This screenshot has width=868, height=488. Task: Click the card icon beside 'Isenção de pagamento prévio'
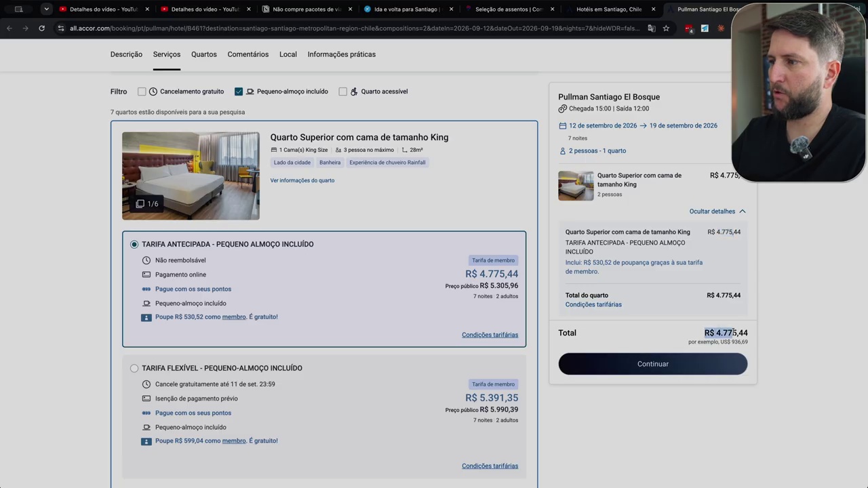point(146,399)
